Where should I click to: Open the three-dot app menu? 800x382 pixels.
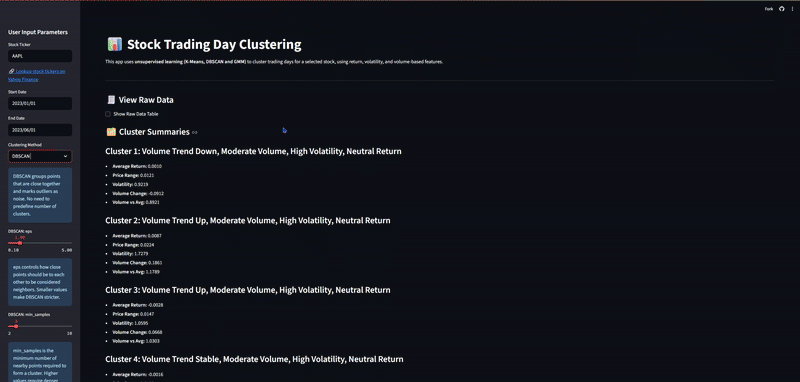(x=792, y=9)
